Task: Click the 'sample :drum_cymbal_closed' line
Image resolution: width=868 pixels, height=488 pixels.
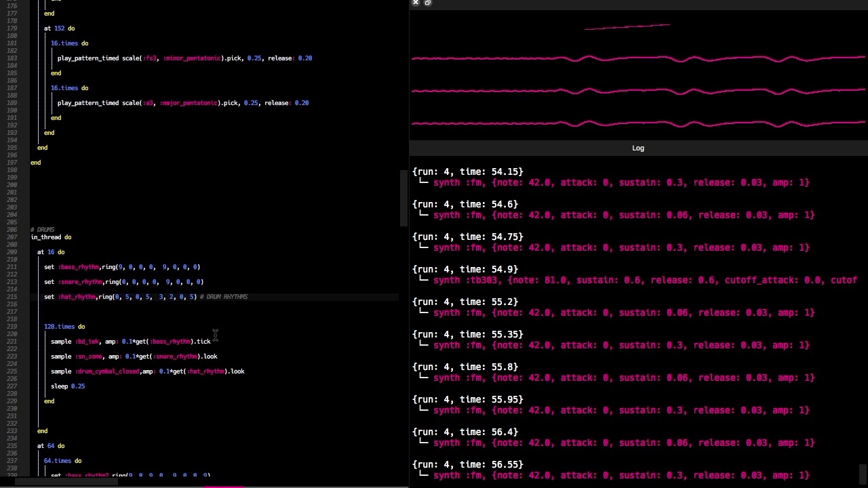Action: pyautogui.click(x=148, y=371)
